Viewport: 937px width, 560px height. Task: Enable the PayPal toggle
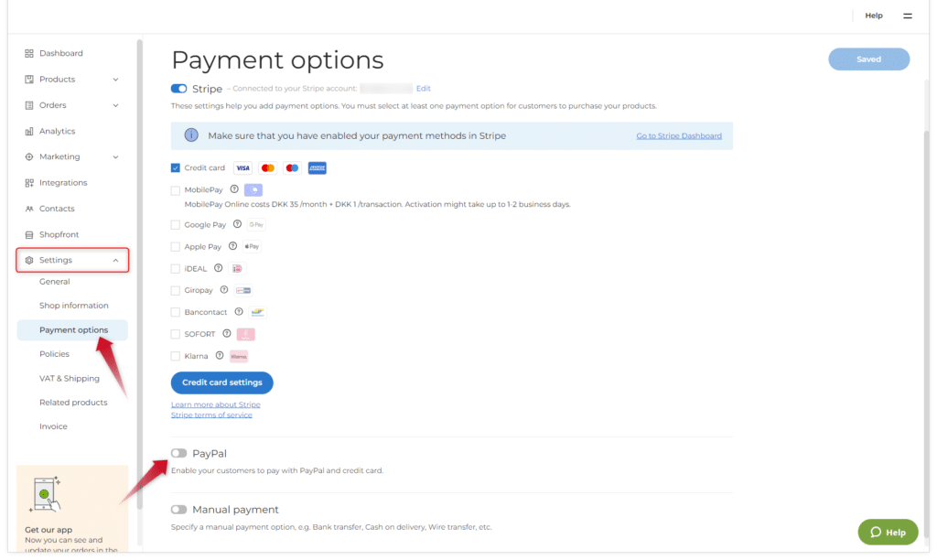[x=178, y=453]
